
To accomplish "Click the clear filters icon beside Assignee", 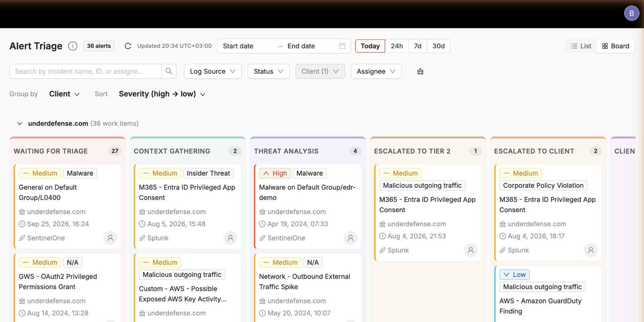I will [420, 71].
